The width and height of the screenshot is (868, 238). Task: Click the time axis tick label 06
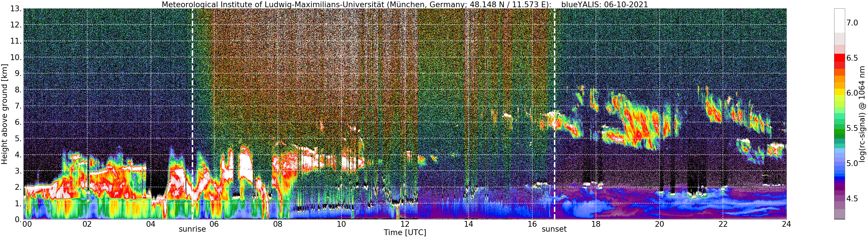coord(214,224)
